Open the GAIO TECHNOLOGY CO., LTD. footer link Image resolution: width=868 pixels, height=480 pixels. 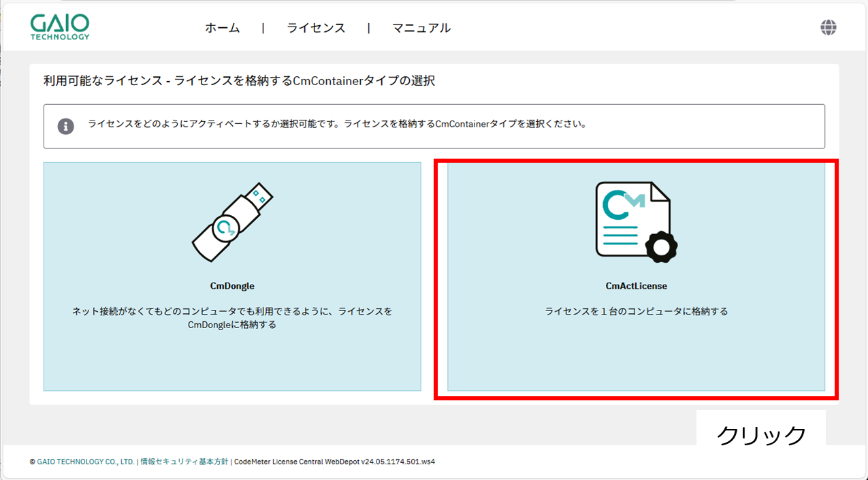[85, 462]
